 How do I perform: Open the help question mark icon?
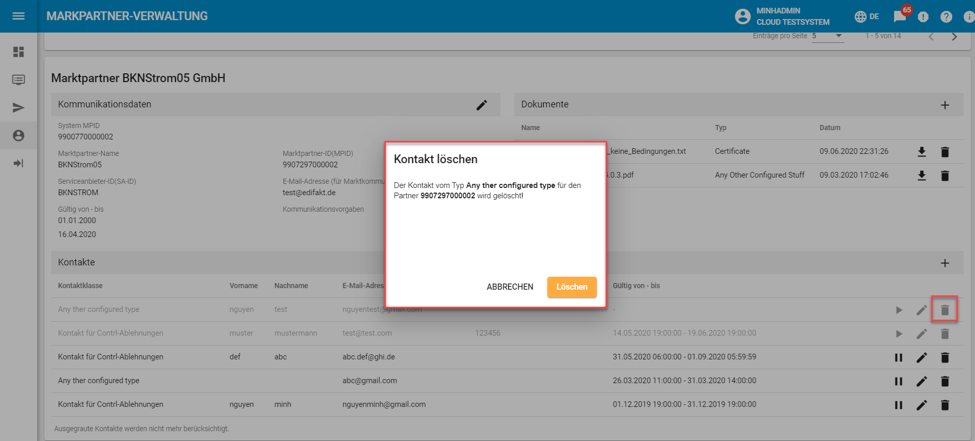point(946,17)
